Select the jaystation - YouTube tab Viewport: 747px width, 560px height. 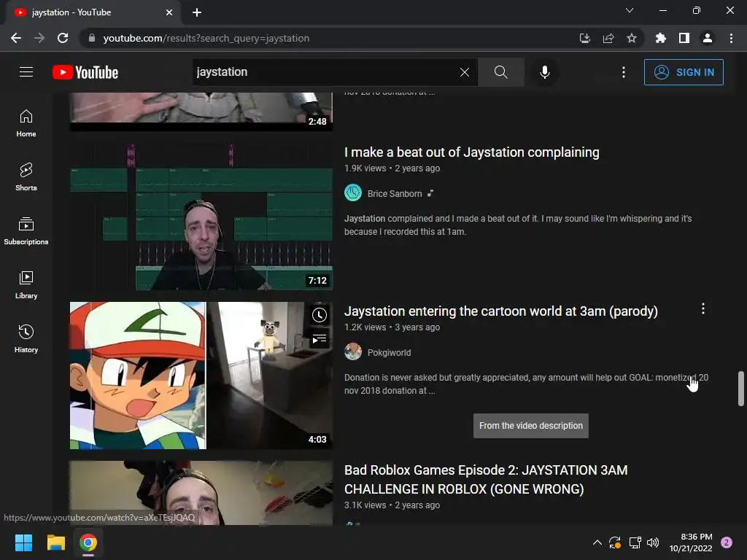93,12
